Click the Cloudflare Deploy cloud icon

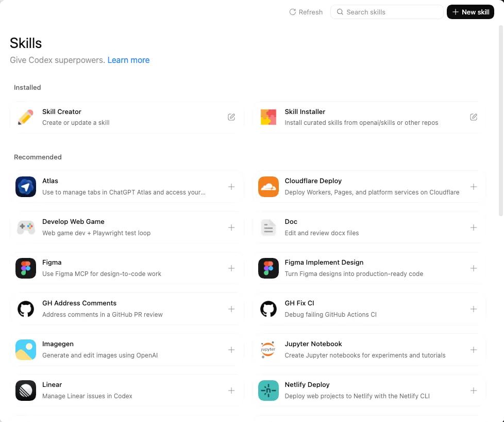point(268,187)
